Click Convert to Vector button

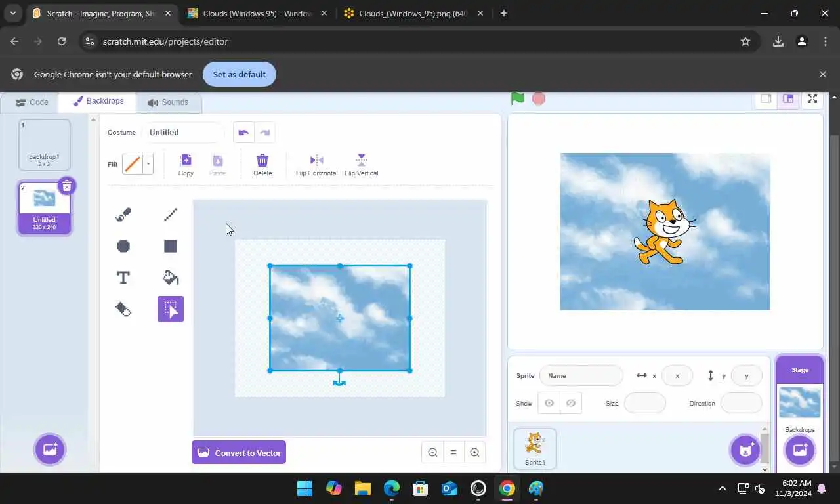pos(239,452)
